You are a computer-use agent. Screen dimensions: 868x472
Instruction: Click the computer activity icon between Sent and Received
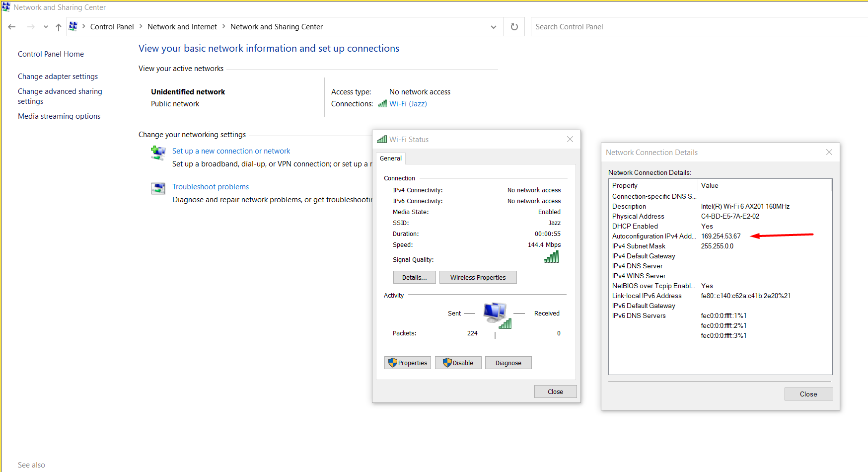pyautogui.click(x=495, y=313)
